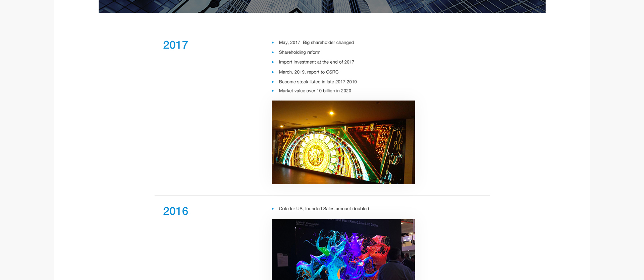Click the 2017 year heading
The height and width of the screenshot is (280, 644).
tap(175, 45)
